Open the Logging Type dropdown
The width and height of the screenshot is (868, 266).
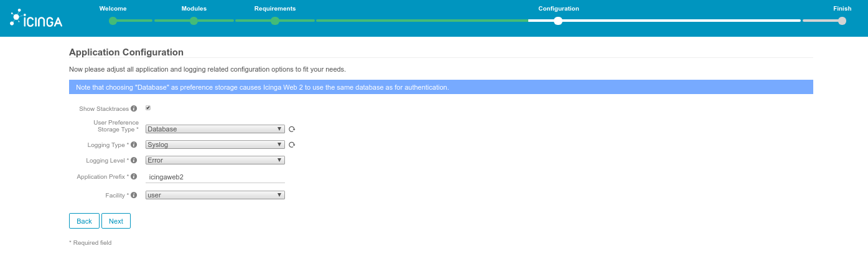click(215, 145)
